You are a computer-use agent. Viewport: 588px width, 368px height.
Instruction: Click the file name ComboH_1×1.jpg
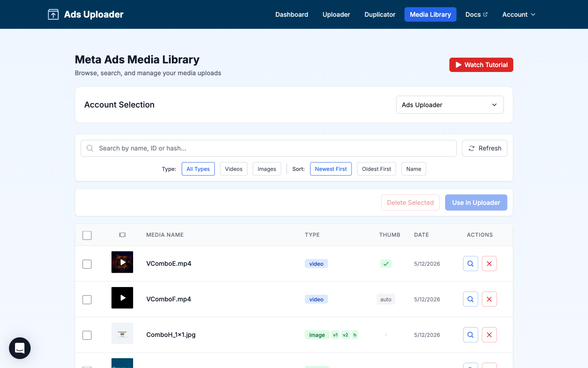tap(171, 334)
